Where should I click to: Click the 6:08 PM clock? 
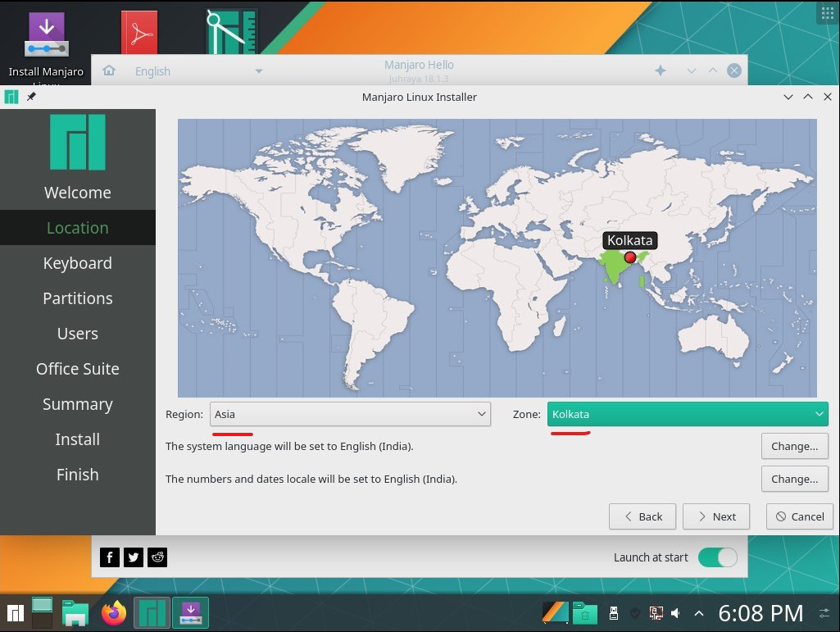click(761, 613)
